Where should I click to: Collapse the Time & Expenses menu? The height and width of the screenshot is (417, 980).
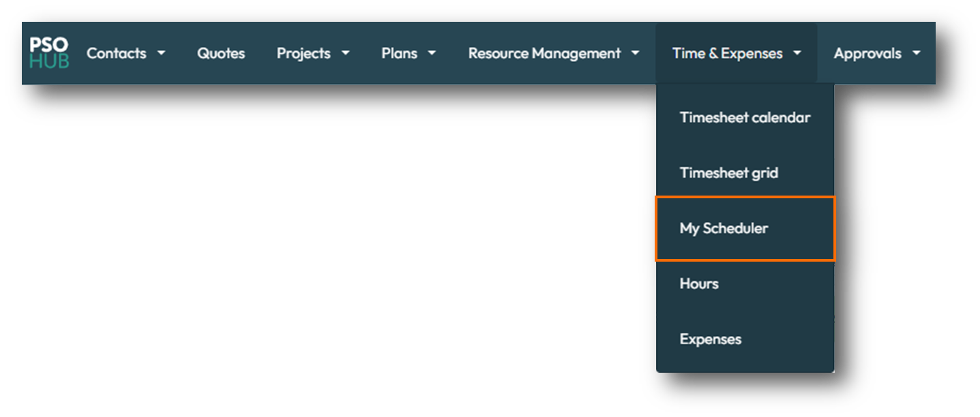point(727,53)
